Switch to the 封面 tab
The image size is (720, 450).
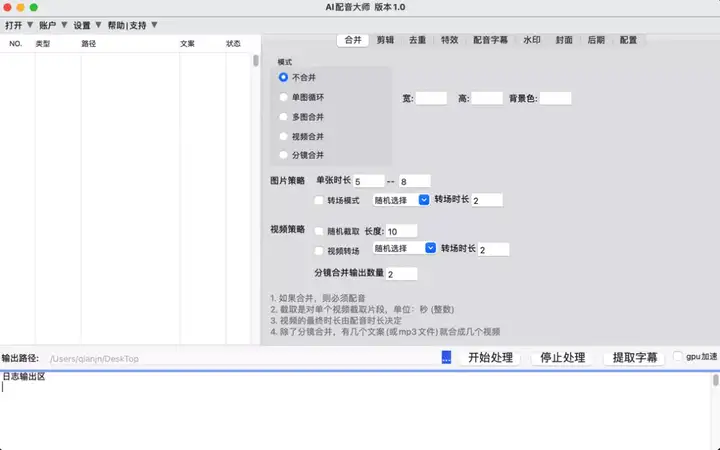tap(564, 40)
